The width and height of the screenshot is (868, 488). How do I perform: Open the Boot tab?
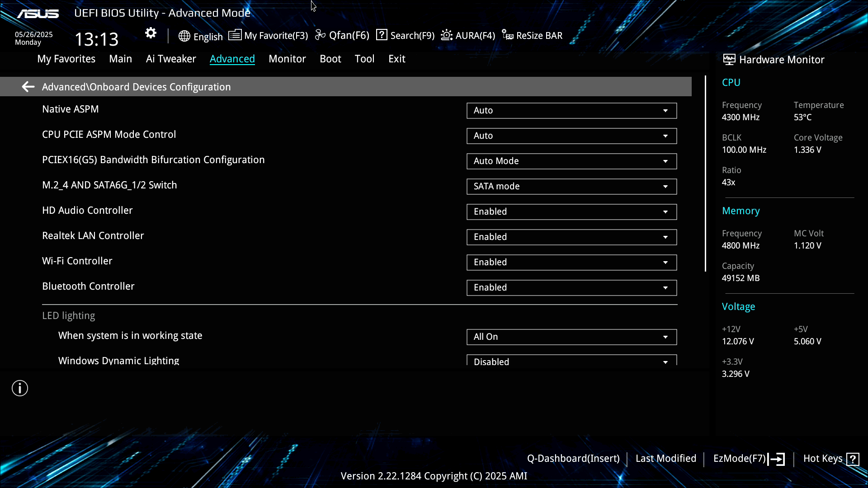(x=330, y=59)
